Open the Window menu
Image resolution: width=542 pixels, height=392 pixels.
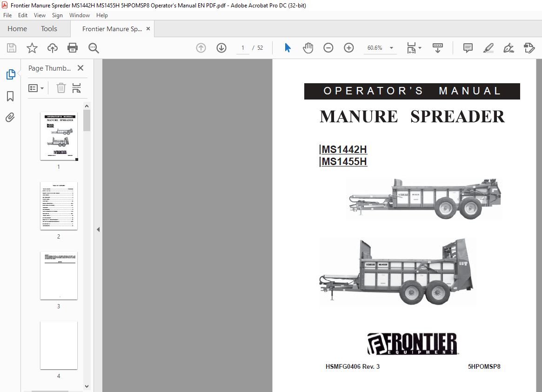(x=80, y=15)
